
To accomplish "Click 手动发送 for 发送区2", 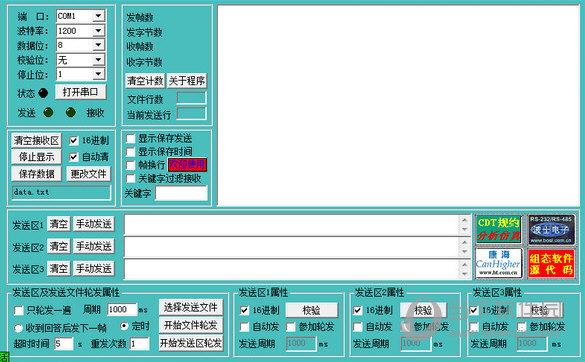I will click(x=94, y=246).
